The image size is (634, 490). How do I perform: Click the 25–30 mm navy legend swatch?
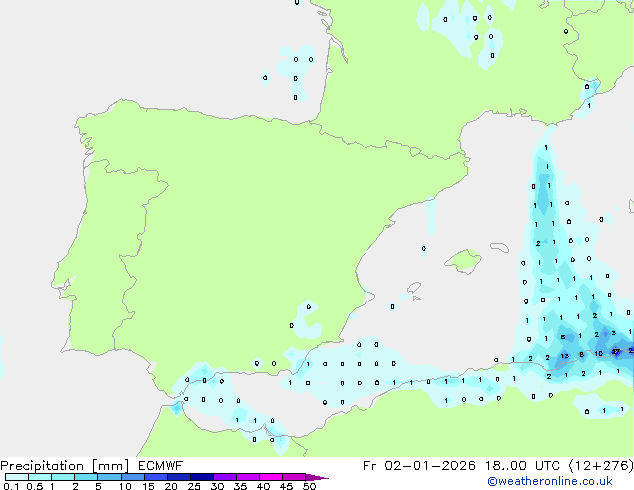pyautogui.click(x=202, y=477)
